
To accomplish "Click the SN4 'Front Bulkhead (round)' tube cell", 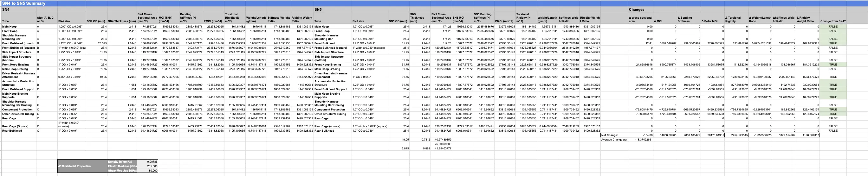I will 17,43.
